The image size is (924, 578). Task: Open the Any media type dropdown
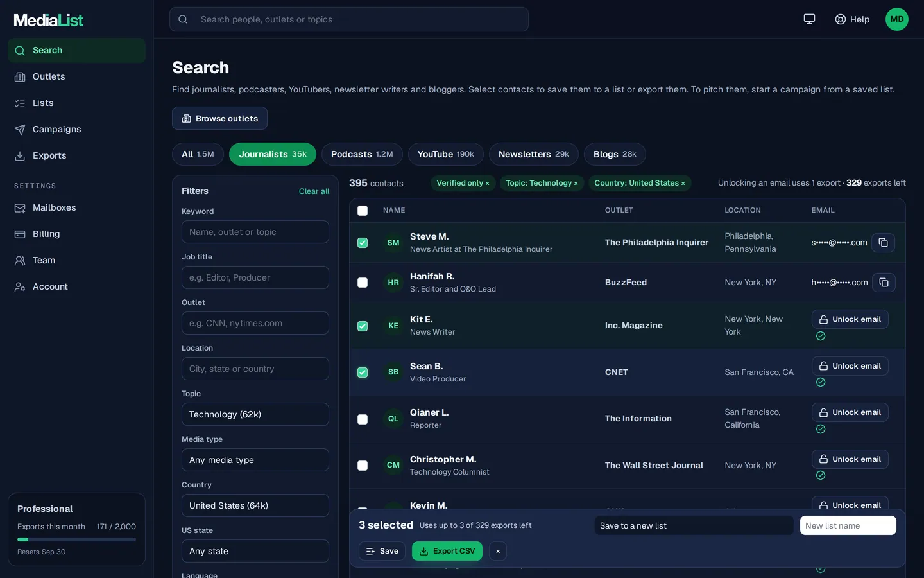coord(255,460)
